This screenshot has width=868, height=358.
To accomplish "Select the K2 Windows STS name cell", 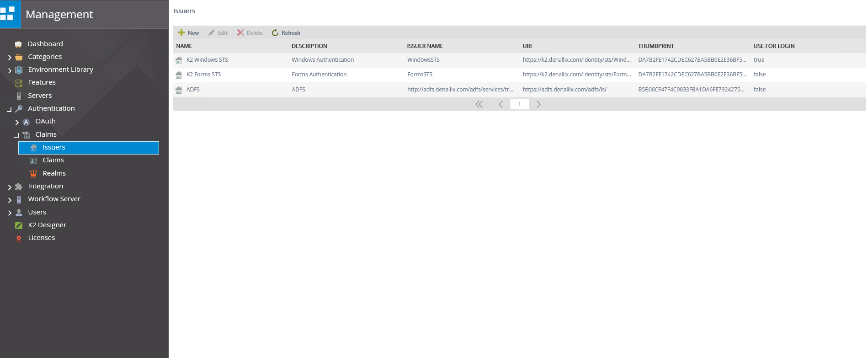I will pyautogui.click(x=207, y=60).
